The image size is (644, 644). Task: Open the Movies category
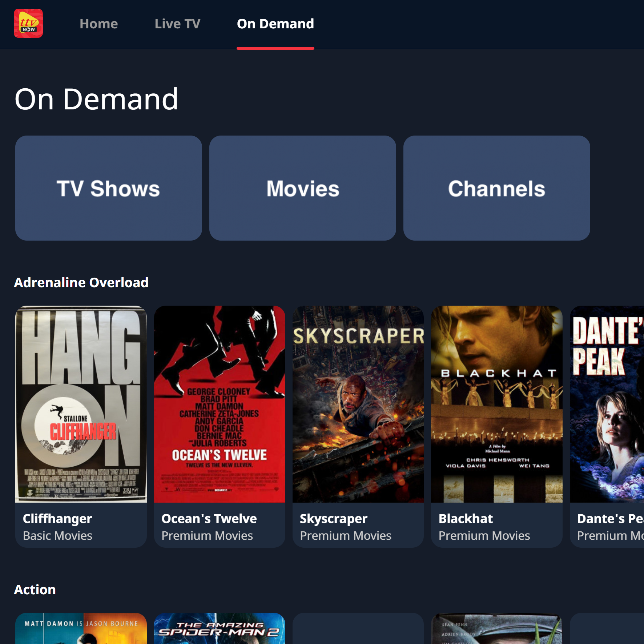pos(302,188)
